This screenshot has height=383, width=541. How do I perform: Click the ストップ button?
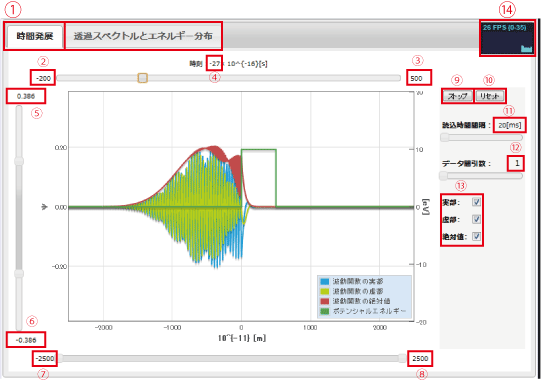(x=458, y=96)
